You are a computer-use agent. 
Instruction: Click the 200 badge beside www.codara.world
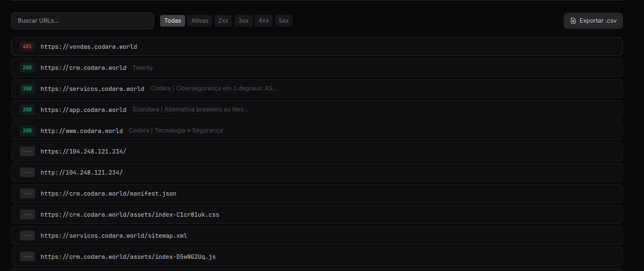[x=27, y=131]
